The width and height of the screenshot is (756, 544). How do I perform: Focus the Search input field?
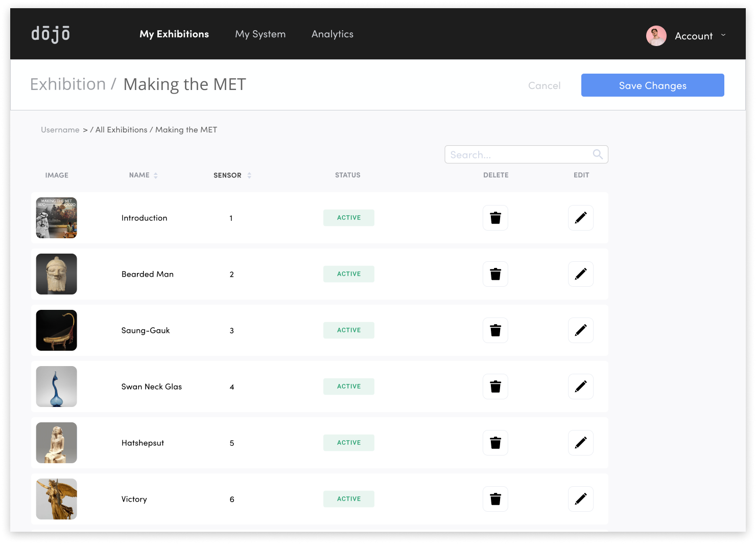(x=527, y=154)
